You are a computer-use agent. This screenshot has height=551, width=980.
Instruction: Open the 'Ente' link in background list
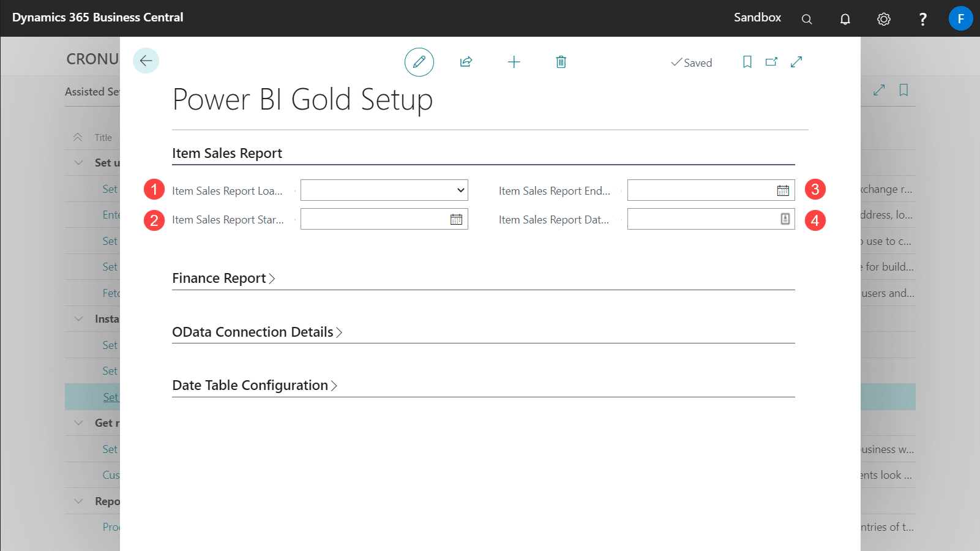coord(111,215)
